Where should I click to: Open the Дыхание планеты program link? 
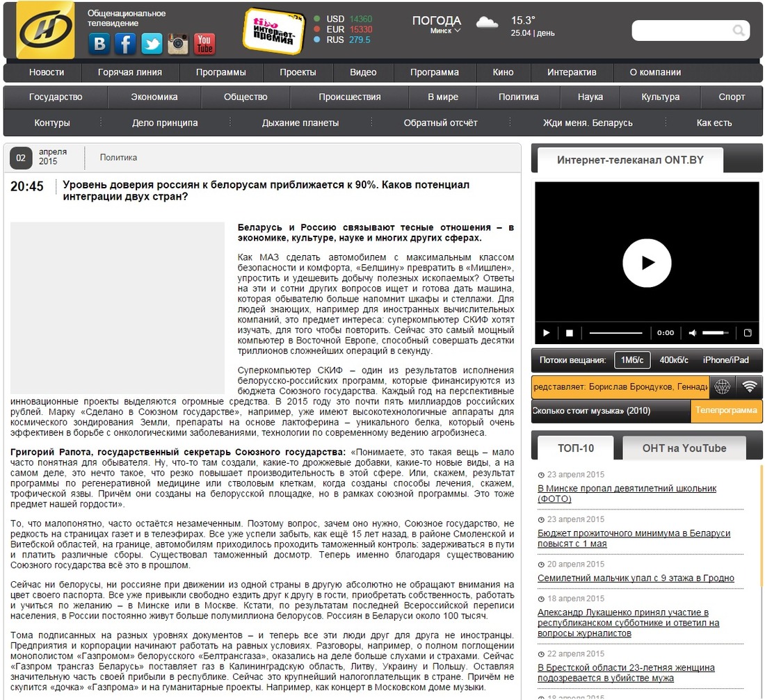pyautogui.click(x=300, y=123)
